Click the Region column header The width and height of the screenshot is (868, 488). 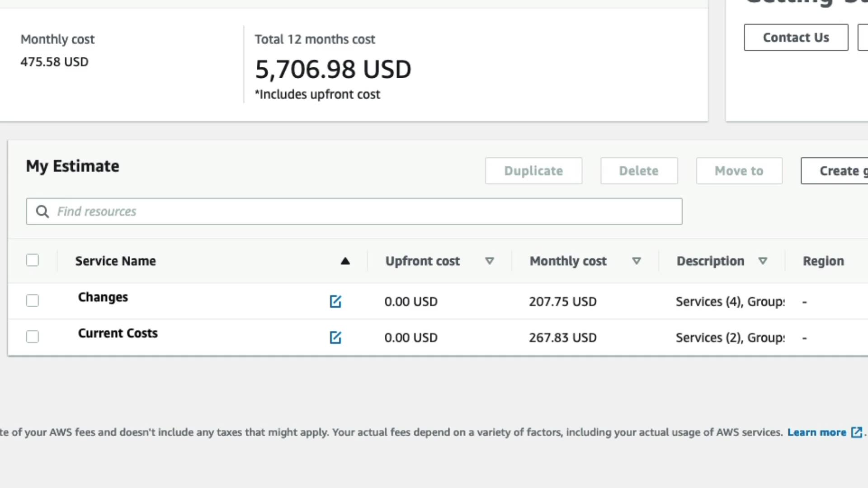pyautogui.click(x=823, y=261)
